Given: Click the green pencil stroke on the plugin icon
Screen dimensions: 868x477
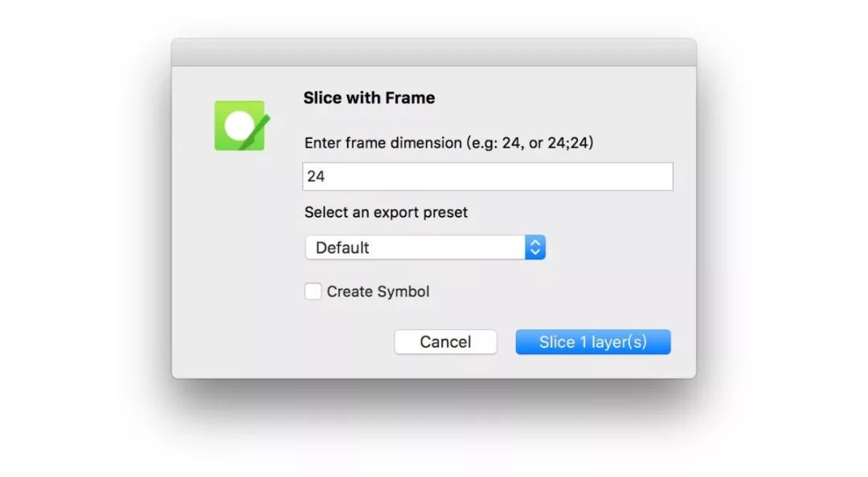Looking at the screenshot, I should click(256, 132).
